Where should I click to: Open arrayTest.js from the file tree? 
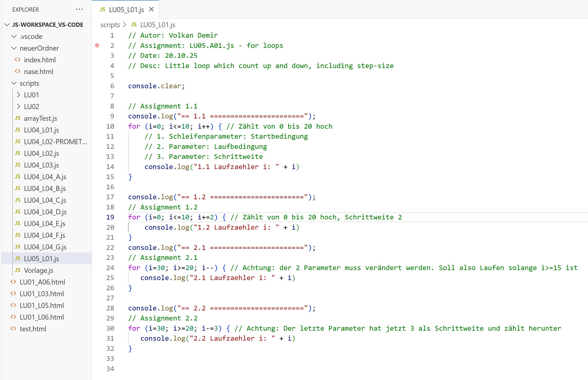pyautogui.click(x=40, y=118)
